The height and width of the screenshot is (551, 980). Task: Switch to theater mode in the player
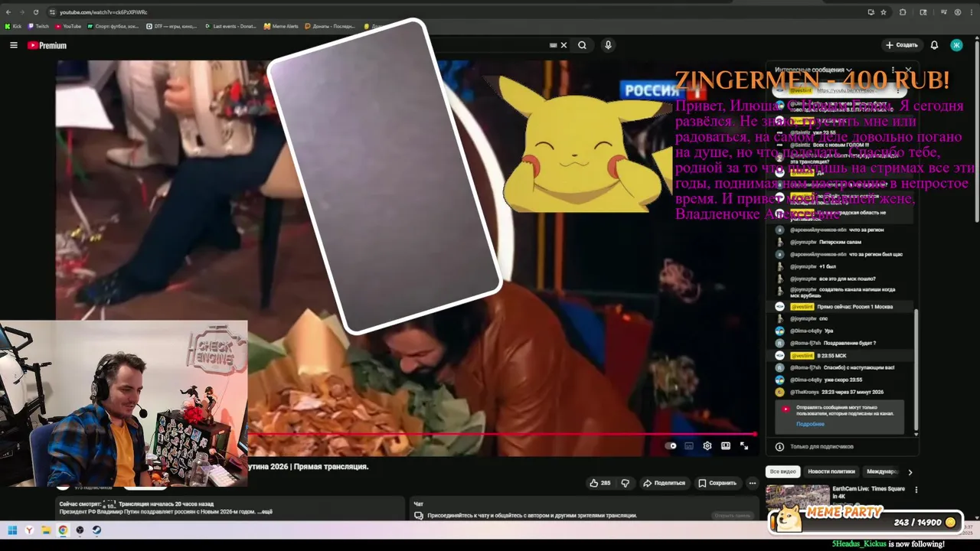(x=726, y=445)
